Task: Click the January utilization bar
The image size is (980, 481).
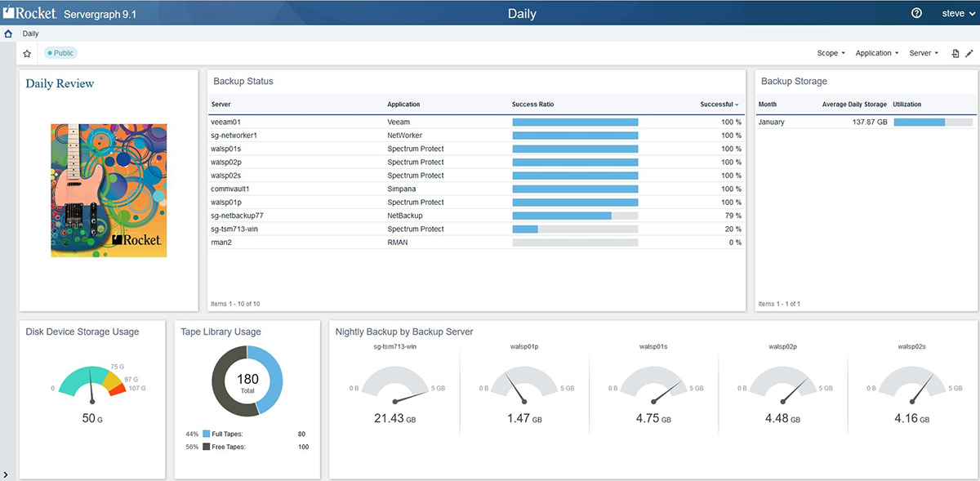Action: [x=933, y=122]
